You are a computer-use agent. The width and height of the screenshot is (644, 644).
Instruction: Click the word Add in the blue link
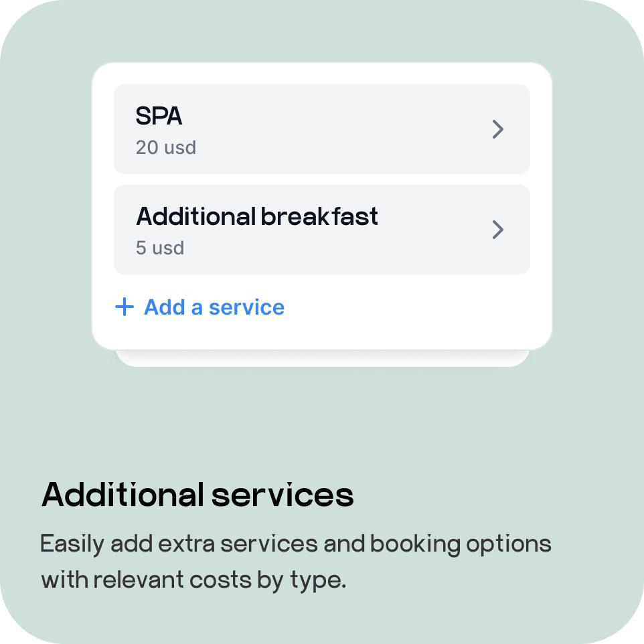coord(165,307)
